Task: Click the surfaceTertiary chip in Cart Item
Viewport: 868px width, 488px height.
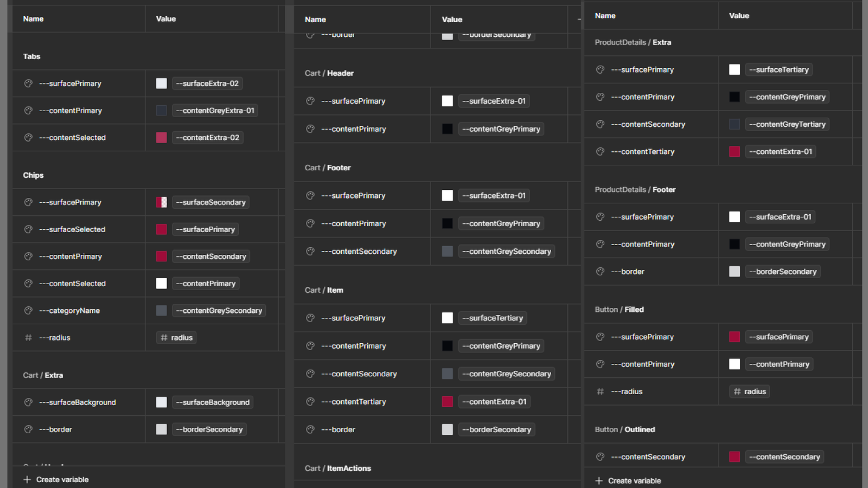Action: point(493,318)
